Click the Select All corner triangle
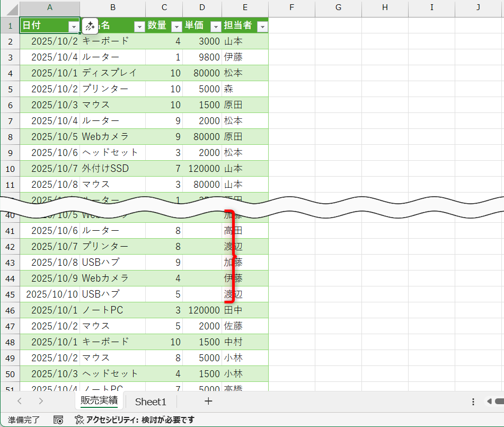Screen dimensions: 504x427 click(12, 10)
